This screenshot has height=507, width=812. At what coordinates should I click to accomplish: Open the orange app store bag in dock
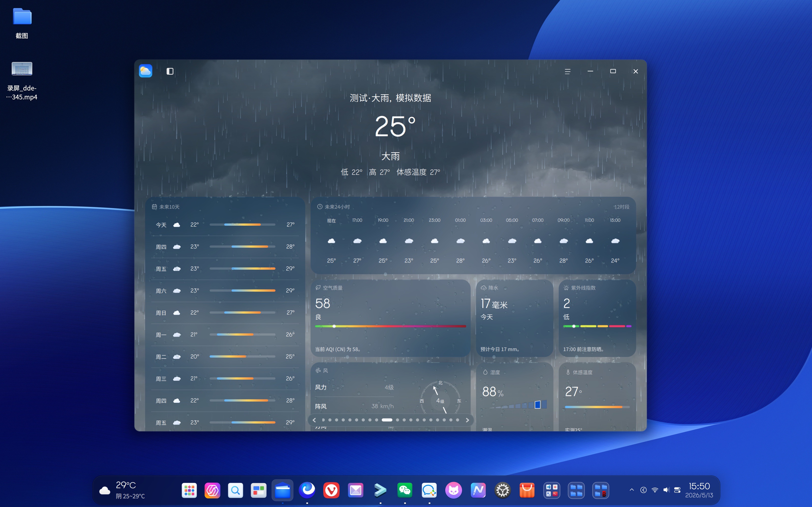[x=527, y=490]
